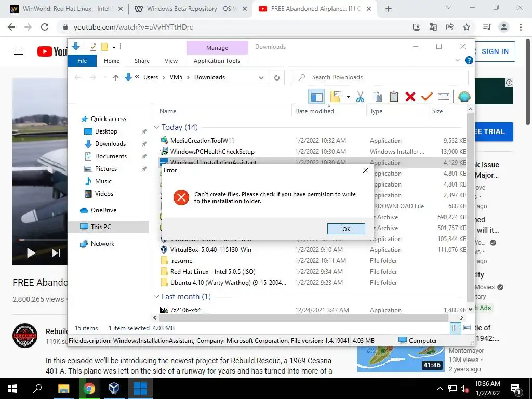
Task: Click the new folder toolbar icon
Action: point(336,97)
